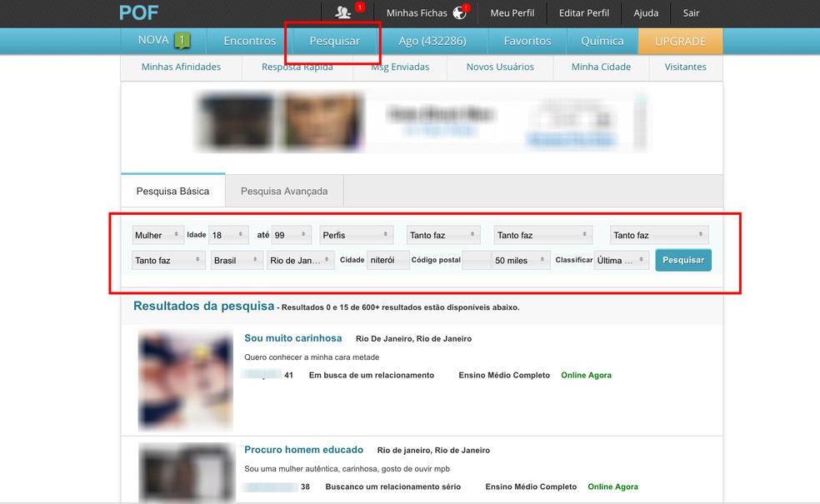Open the Ajuda page
This screenshot has height=504, width=820.
(x=646, y=13)
